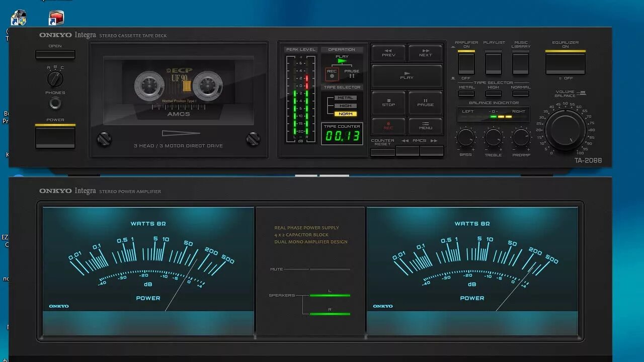
Task: Click the NORM tape selector indicator
Action: [x=346, y=114]
